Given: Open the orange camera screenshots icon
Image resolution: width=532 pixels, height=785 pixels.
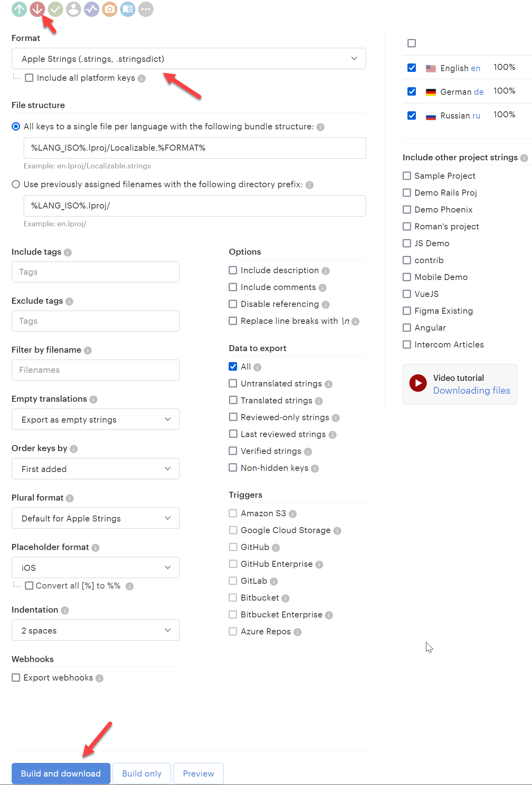Looking at the screenshot, I should point(110,9).
